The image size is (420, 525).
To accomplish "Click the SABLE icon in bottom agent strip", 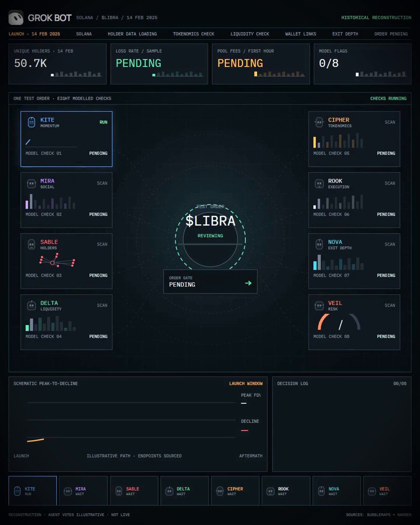I will (119, 491).
